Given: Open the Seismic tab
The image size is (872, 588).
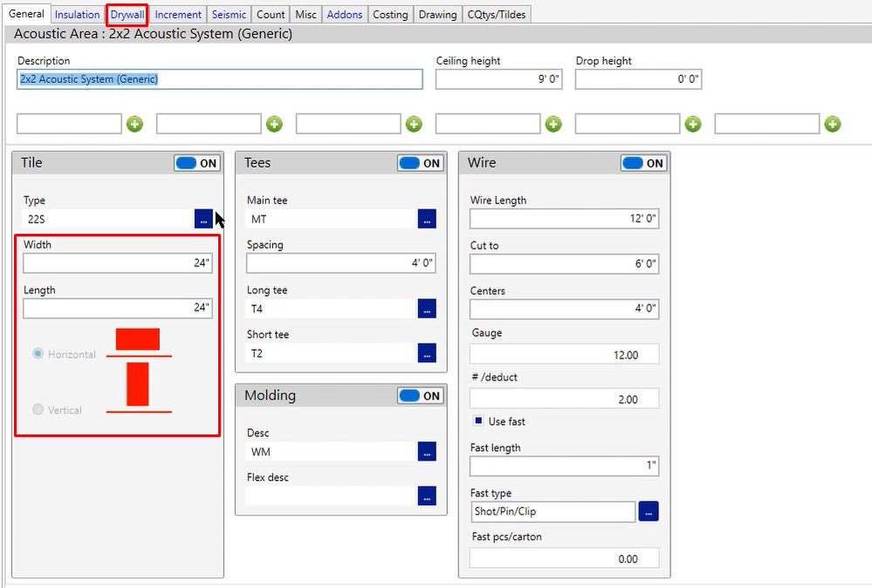Looking at the screenshot, I should (229, 14).
